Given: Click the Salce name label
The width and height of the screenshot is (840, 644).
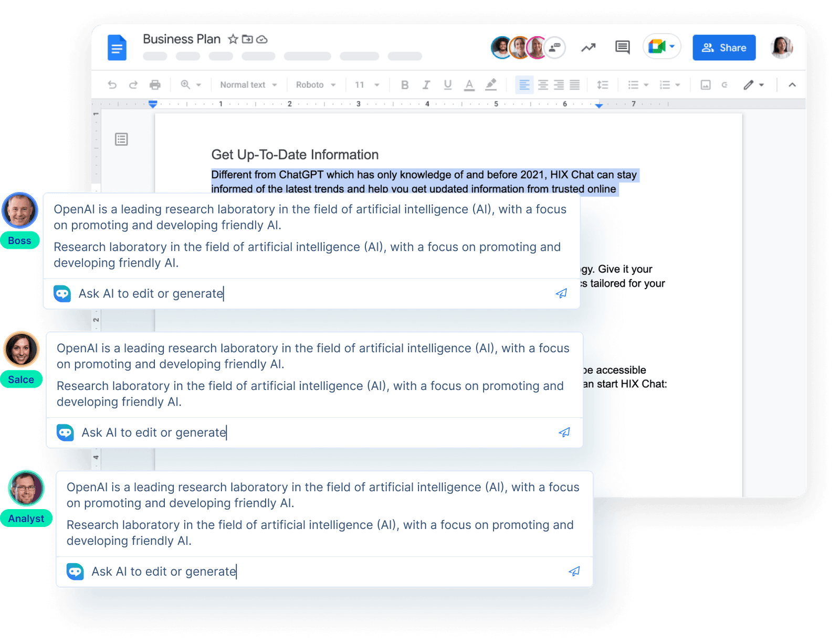Looking at the screenshot, I should pos(21,379).
